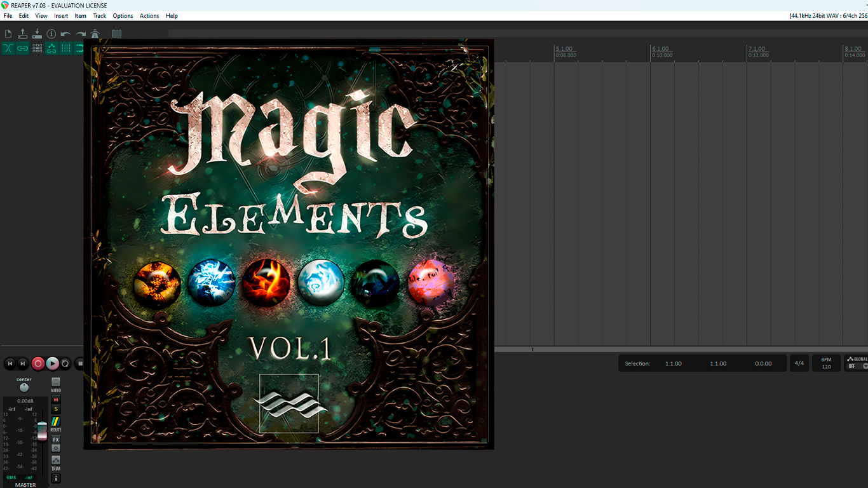Create a new project with the toolbar icon
Viewport: 868px width, 488px height.
click(8, 34)
